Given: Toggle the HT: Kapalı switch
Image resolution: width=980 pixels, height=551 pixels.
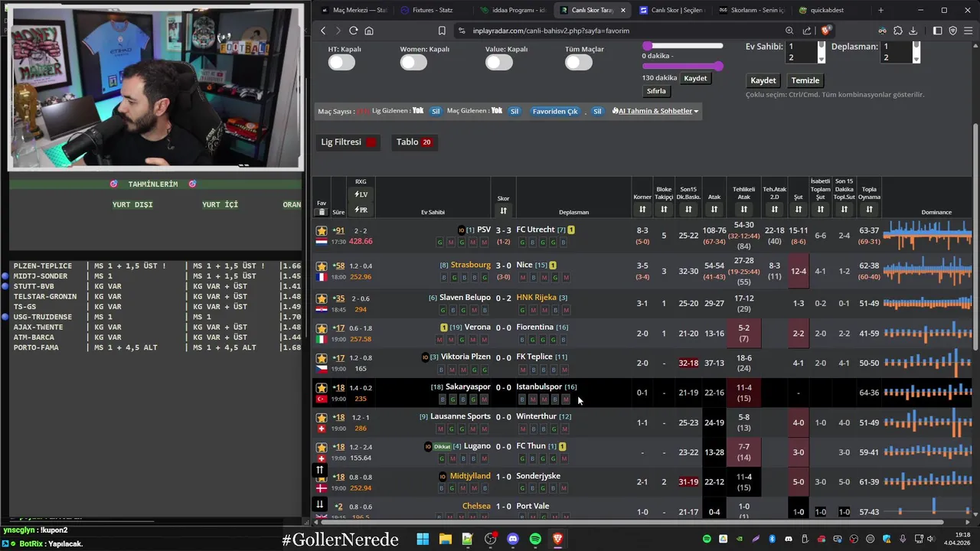Looking at the screenshot, I should point(341,63).
